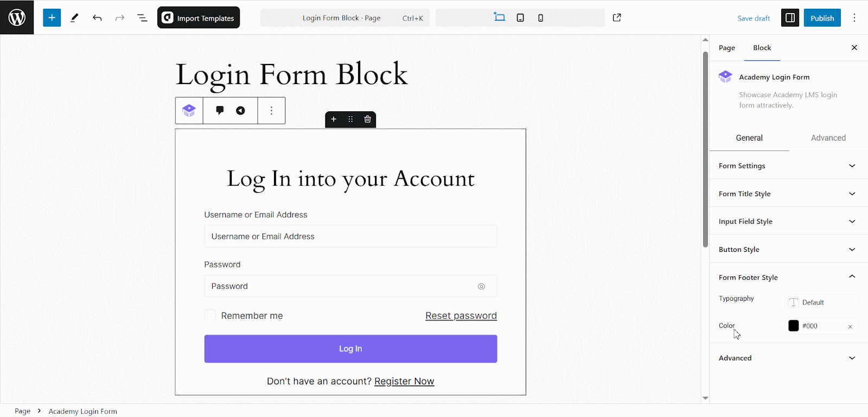Open the block inserter

coord(52,17)
